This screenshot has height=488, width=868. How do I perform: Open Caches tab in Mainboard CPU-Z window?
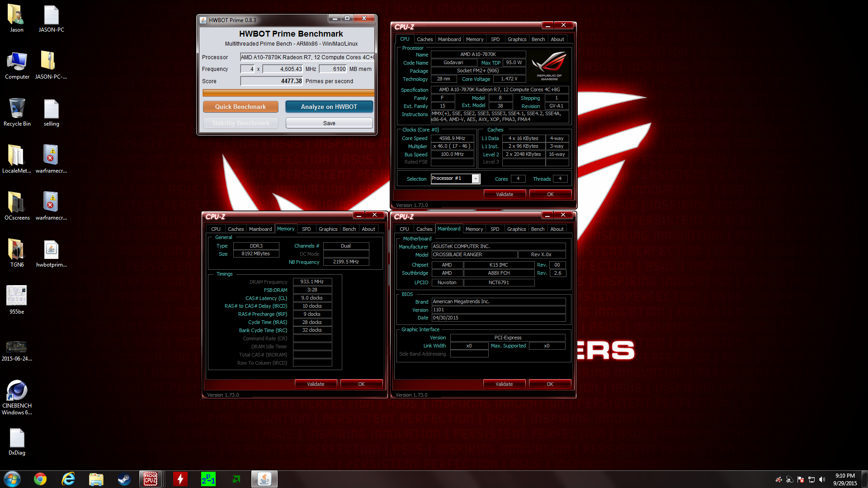[x=424, y=229]
